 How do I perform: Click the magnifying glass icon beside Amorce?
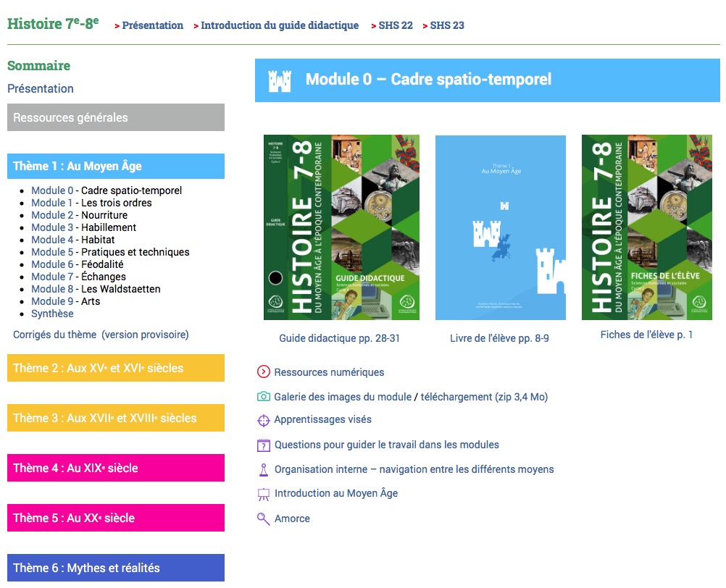point(264,518)
